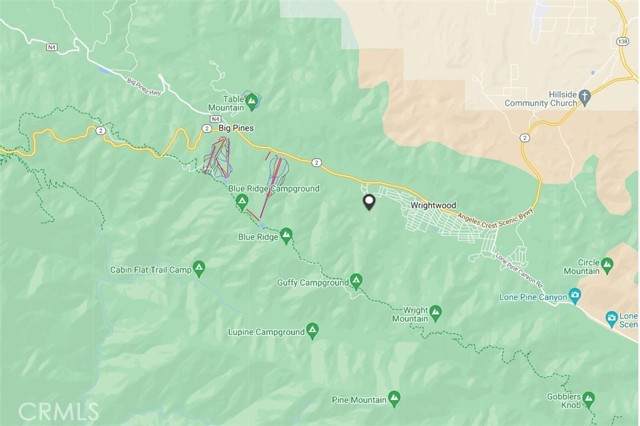The width and height of the screenshot is (640, 426).
Task: Click the Big Pines Hwy road label
Action: point(144,87)
